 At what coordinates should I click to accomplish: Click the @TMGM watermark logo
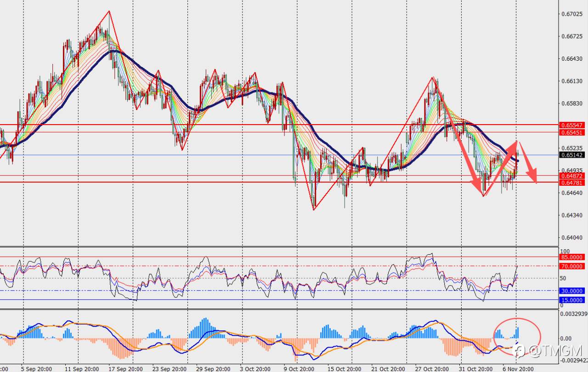pos(549,351)
